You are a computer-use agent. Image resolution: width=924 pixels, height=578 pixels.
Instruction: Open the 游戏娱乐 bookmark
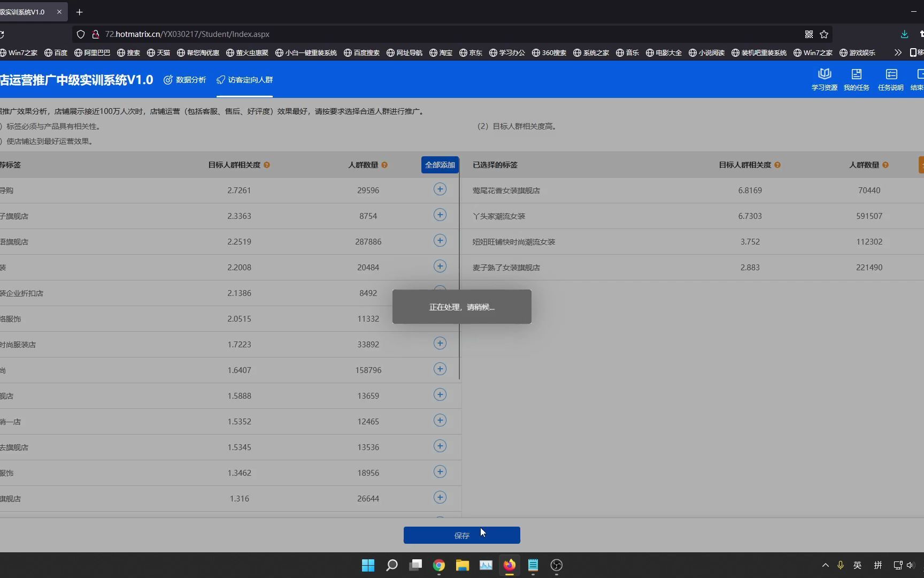coord(857,52)
